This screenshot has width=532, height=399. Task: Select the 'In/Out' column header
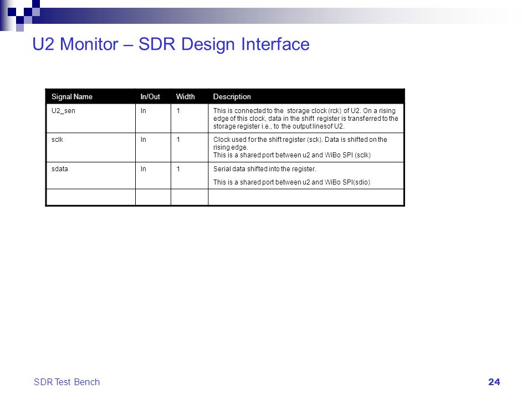coord(153,96)
